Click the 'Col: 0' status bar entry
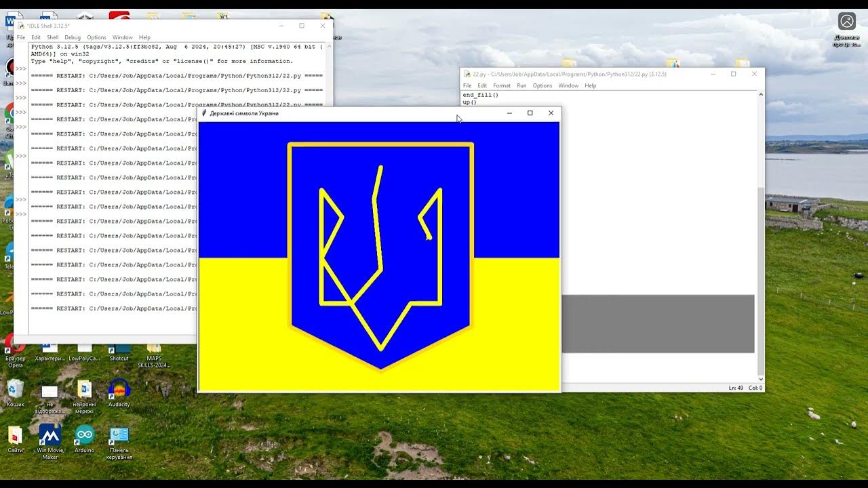The image size is (868, 488). point(756,388)
